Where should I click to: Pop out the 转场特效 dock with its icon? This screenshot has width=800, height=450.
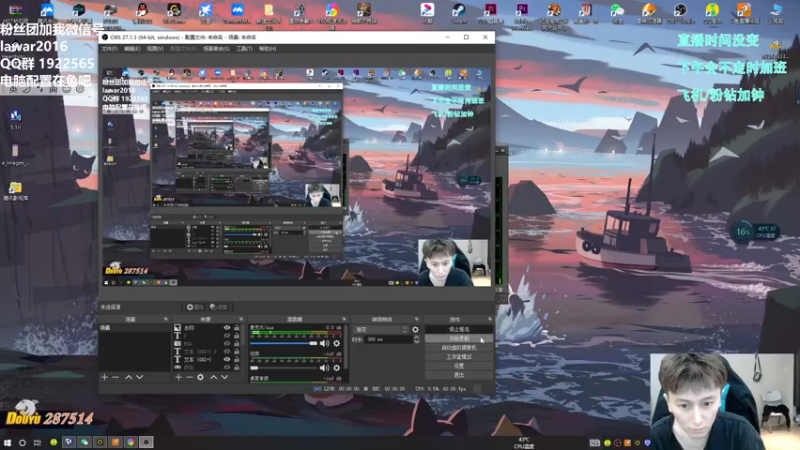pos(417,319)
